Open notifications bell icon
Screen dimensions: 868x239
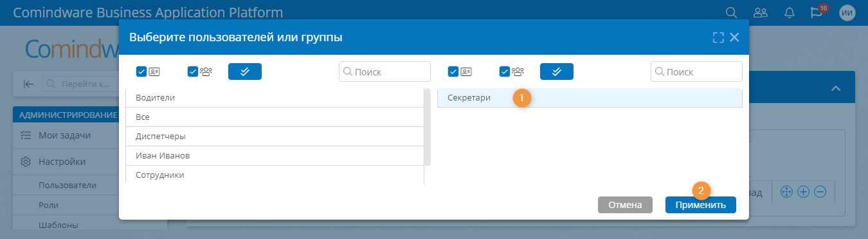point(790,12)
